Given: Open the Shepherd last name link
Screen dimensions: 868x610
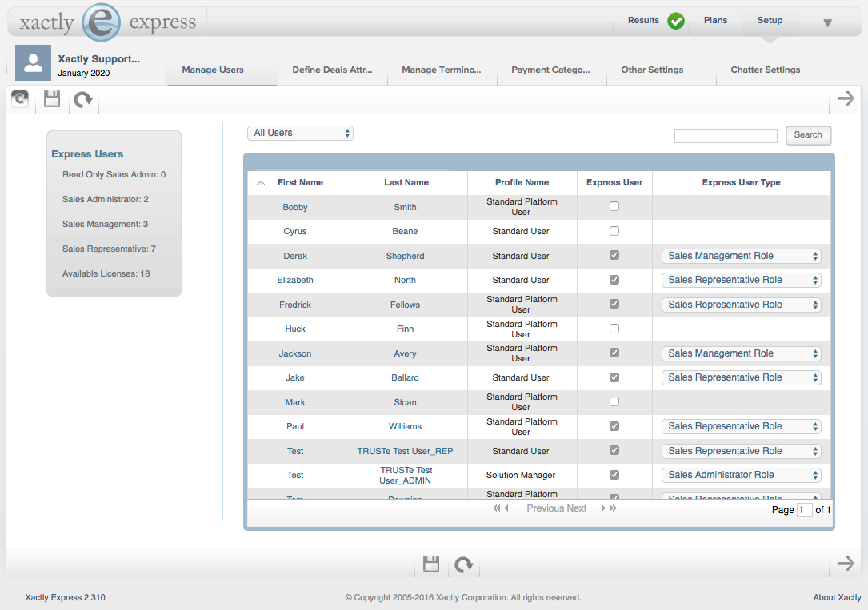Looking at the screenshot, I should pyautogui.click(x=406, y=256).
